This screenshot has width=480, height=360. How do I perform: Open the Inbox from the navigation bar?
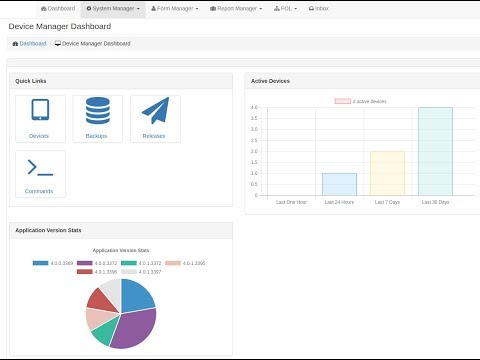tap(319, 9)
